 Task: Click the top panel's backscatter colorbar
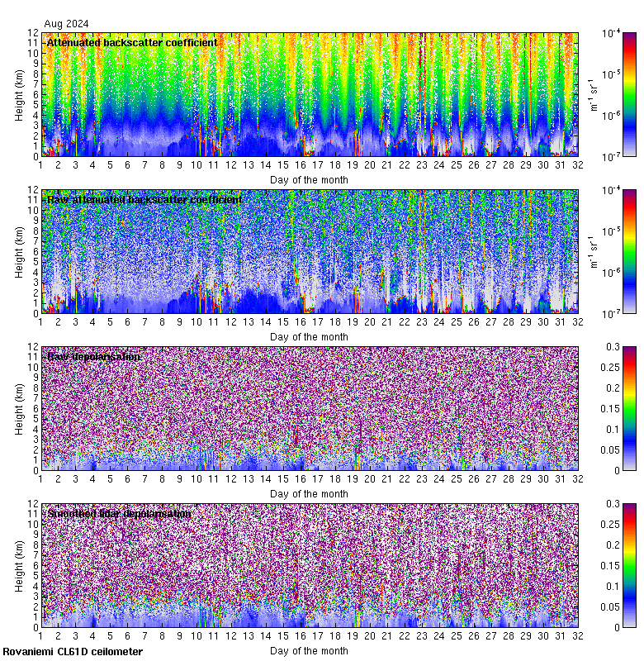(607, 94)
